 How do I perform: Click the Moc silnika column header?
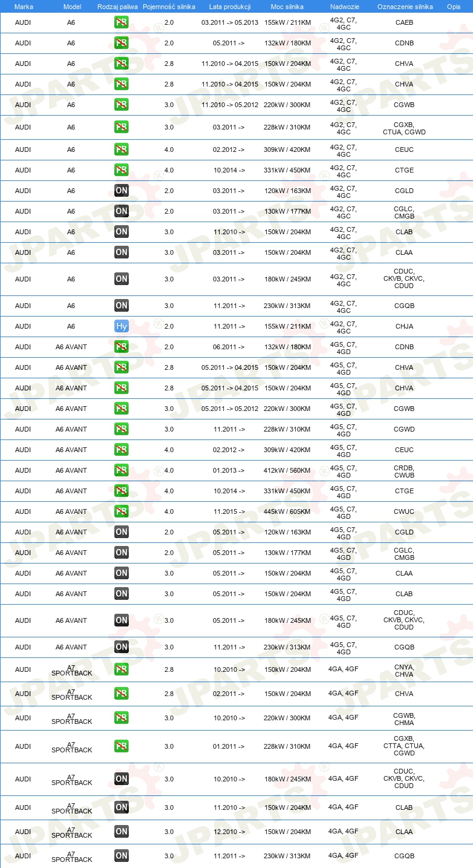point(287,6)
